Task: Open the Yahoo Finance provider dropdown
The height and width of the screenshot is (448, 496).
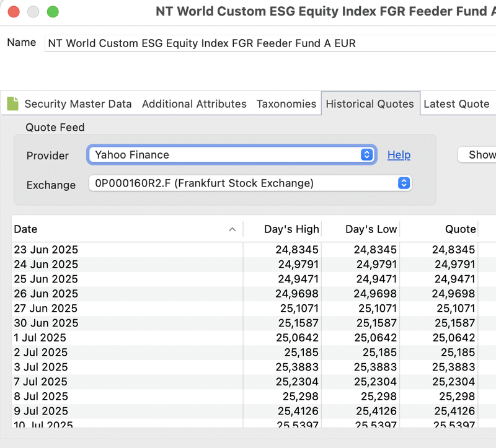Action: [232, 155]
